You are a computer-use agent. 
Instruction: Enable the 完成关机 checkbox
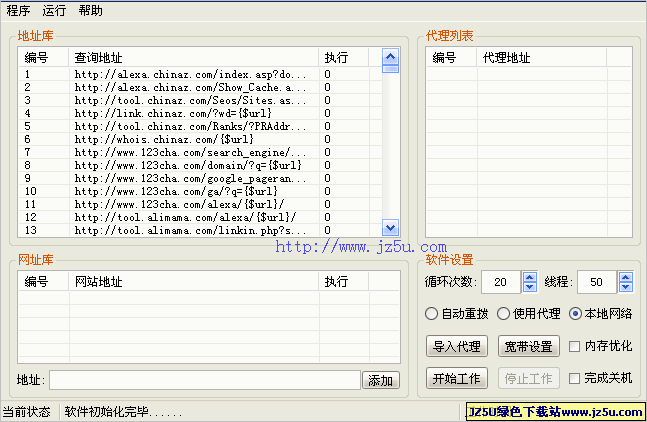pyautogui.click(x=600, y=378)
